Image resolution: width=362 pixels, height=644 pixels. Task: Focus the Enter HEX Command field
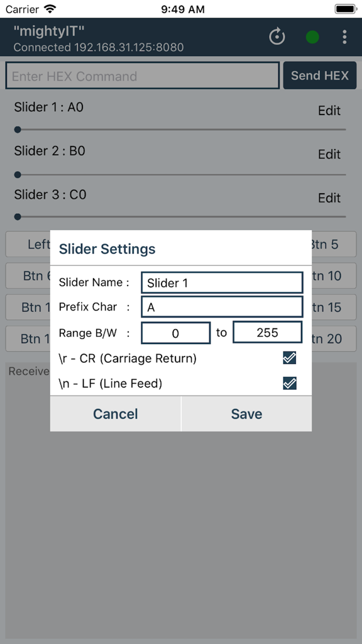coord(141,75)
